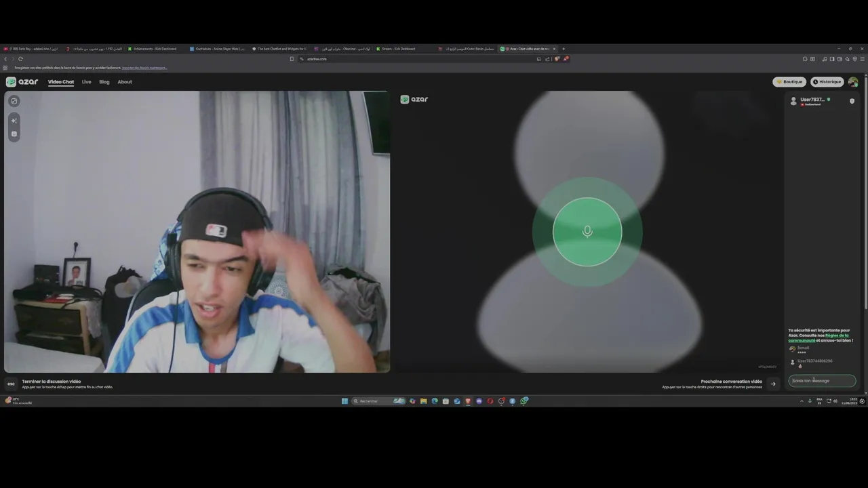Viewport: 868px width, 488px height.
Task: Click the 'Importer des favoris maintenant' link
Action: 144,68
